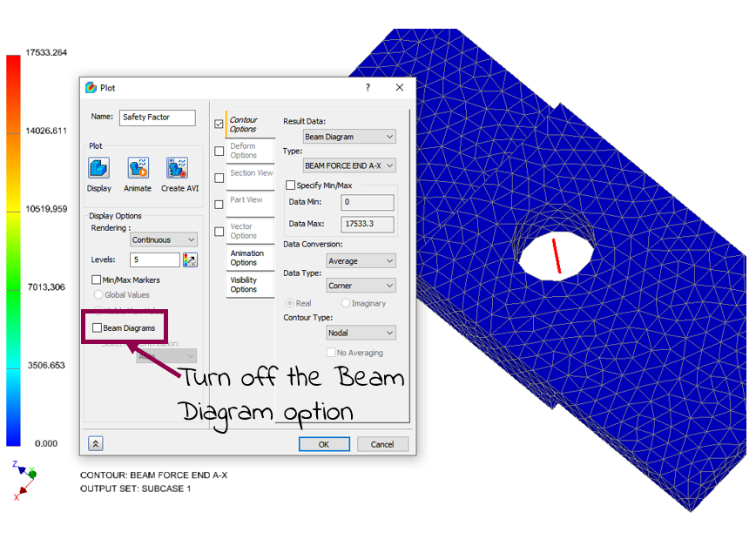Check the Min/Max Markers option
Screen dimensions: 756x546
[x=94, y=280]
